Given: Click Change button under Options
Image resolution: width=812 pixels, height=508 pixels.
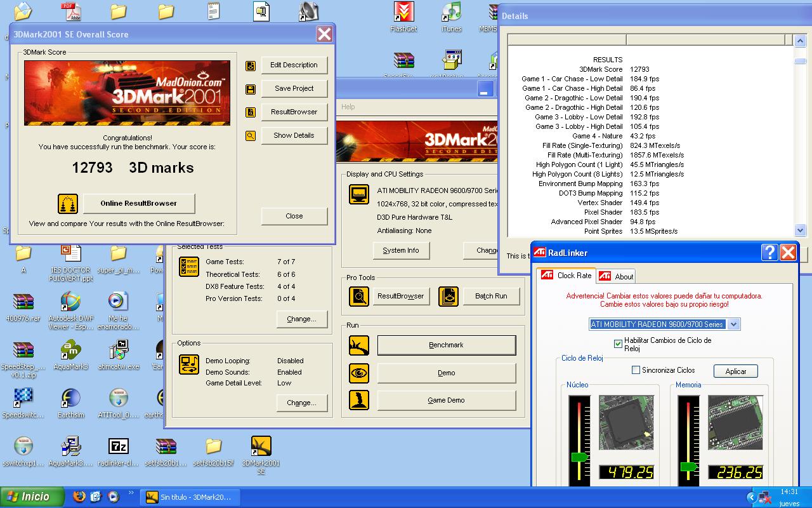Looking at the screenshot, I should pos(301,403).
